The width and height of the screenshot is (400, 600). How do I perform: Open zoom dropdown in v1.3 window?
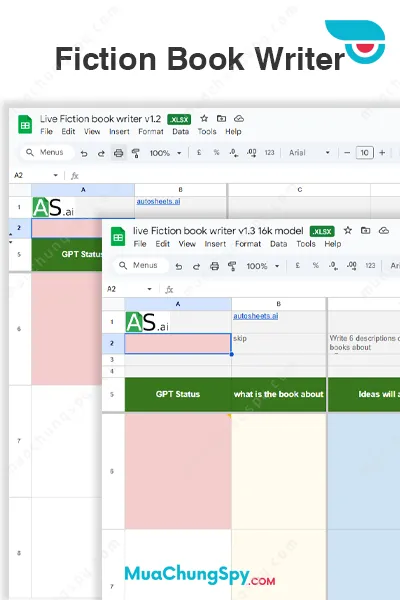coord(277,266)
